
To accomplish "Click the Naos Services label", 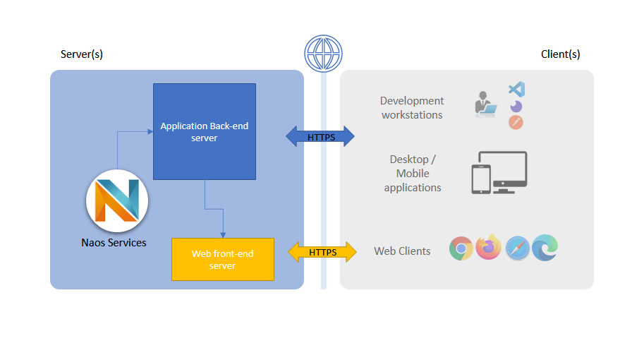I will coord(114,242).
